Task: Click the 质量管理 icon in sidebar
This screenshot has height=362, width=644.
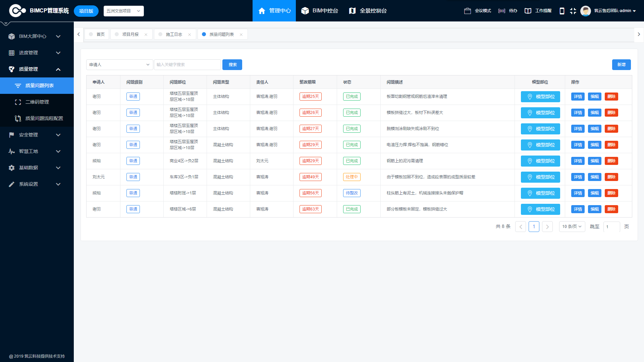Action: click(12, 69)
